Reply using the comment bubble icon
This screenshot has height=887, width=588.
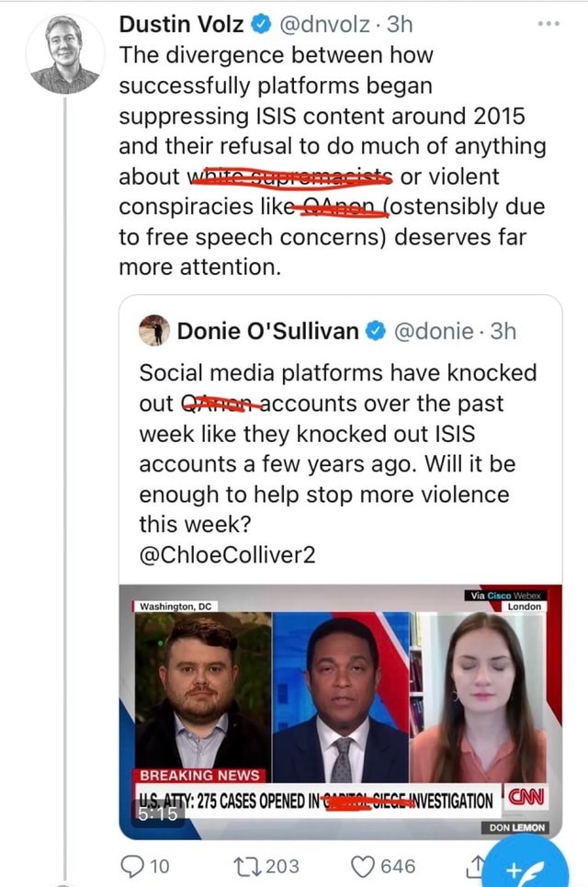(132, 866)
